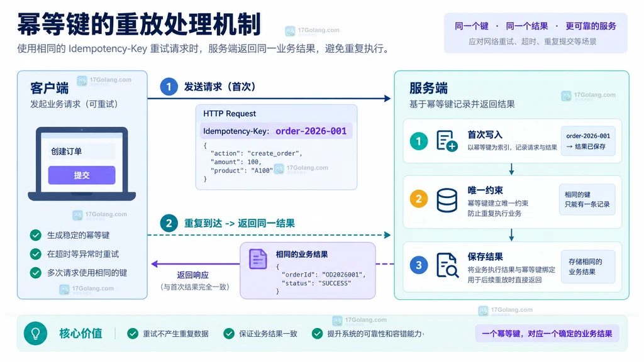The height and width of the screenshot is (362, 644).
Task: Click the check icon beside 提升系统的可靠性和容错能力
Action: click(x=317, y=334)
